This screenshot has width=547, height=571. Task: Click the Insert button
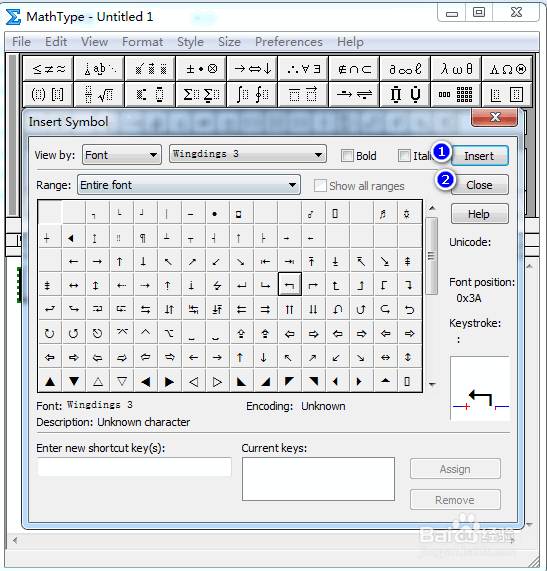[480, 156]
